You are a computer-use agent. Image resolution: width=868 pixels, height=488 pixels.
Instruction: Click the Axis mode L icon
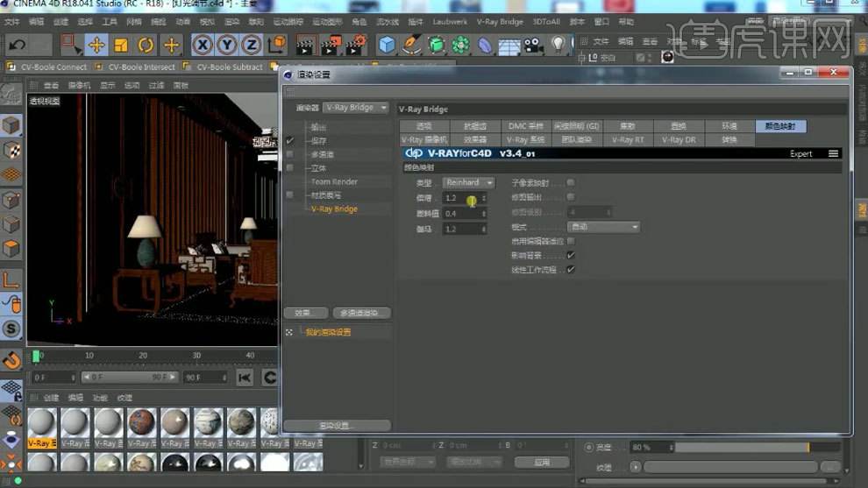pos(11,280)
